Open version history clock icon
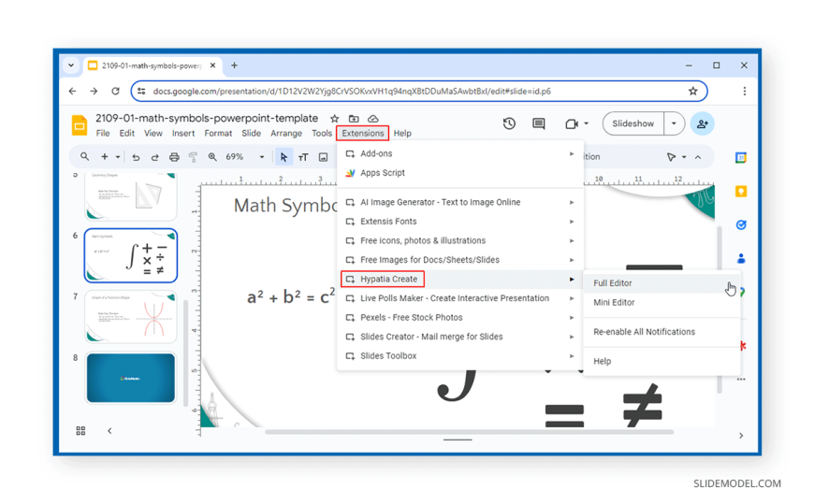Image resolution: width=814 pixels, height=504 pixels. point(509,123)
